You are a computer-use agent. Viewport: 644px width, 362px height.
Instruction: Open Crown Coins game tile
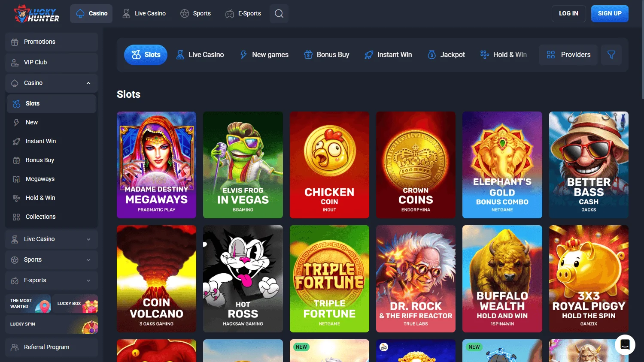point(416,165)
